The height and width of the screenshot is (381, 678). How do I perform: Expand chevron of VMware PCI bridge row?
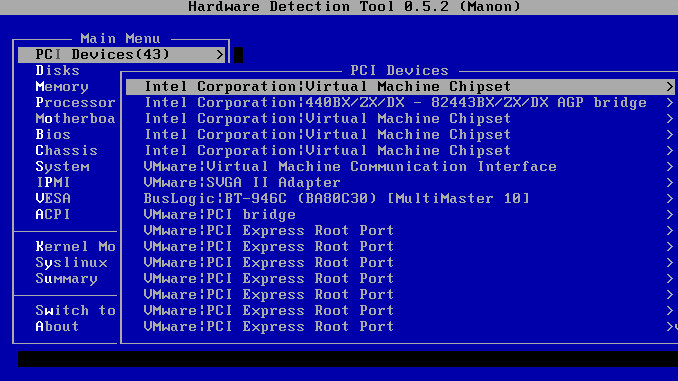669,215
